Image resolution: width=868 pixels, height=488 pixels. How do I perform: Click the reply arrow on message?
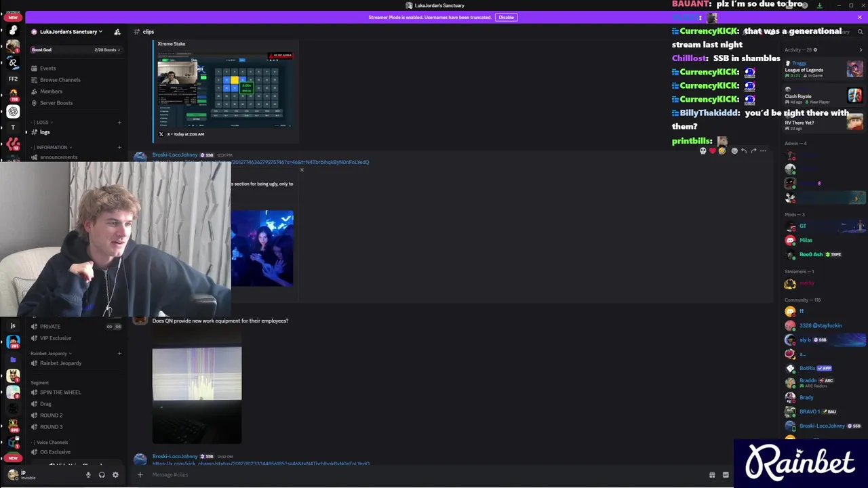pyautogui.click(x=744, y=150)
